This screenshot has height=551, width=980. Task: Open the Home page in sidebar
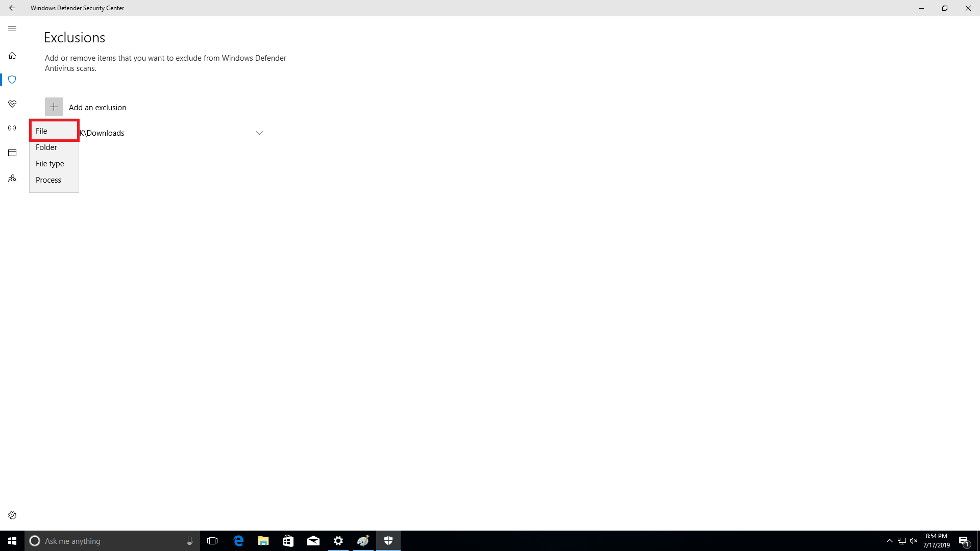point(12,55)
